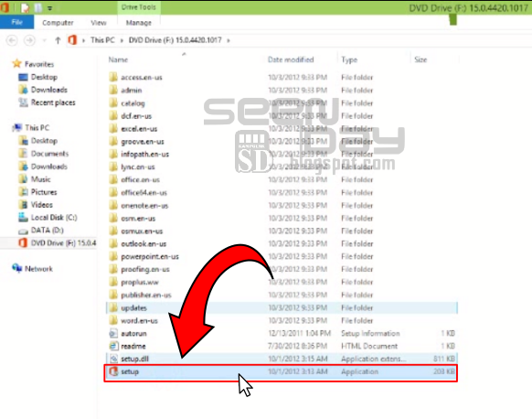Sort files by Date modified column
Viewport: 532px width, 419px height.
[x=291, y=59]
